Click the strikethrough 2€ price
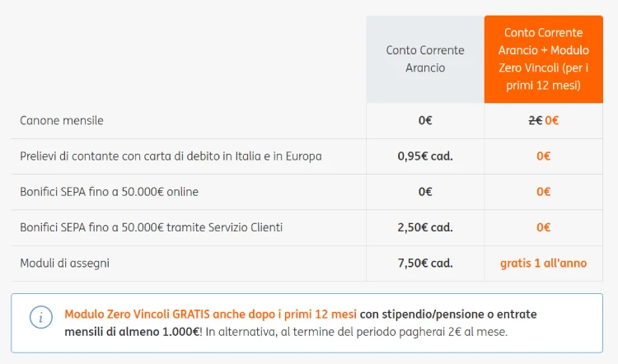The height and width of the screenshot is (364, 618). 535,121
